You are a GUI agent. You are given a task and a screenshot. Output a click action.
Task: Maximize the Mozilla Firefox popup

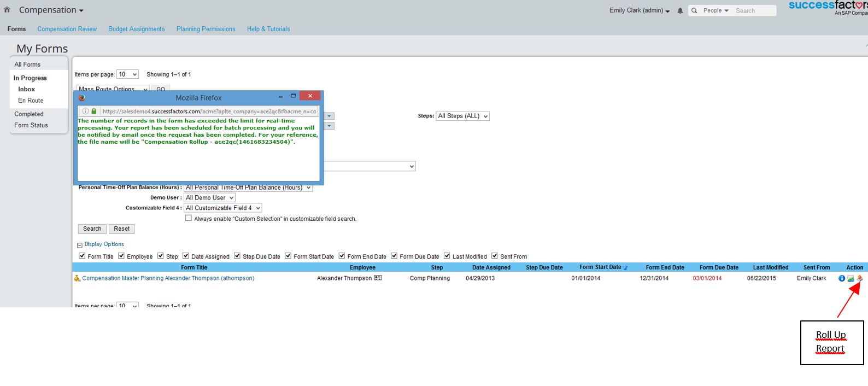293,96
